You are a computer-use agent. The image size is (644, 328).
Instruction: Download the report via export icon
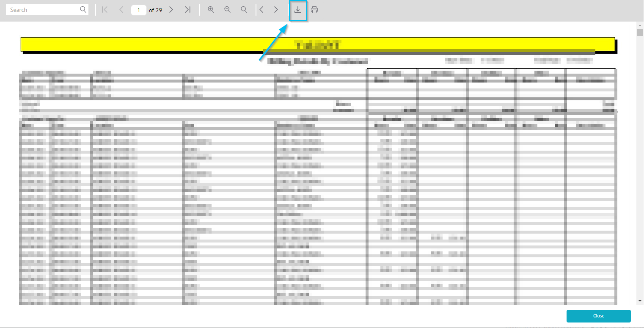(298, 10)
